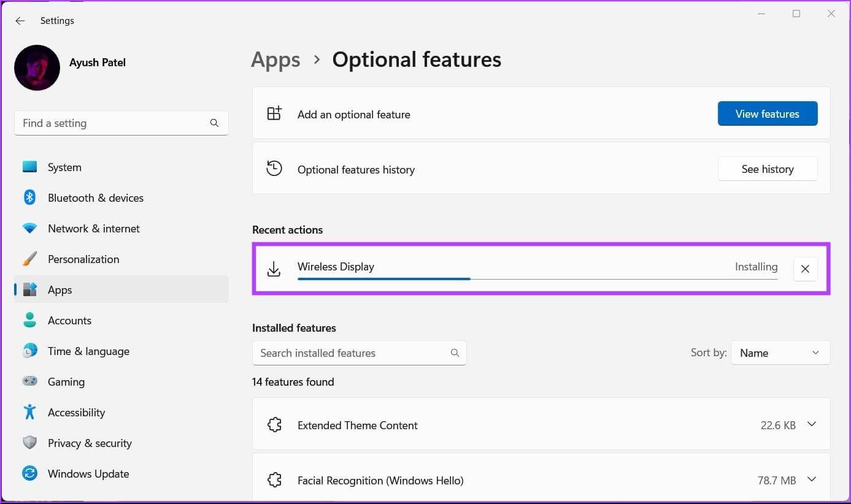Screen dimensions: 851x504
Task: Open the Sort by Name dropdown
Action: 780,353
